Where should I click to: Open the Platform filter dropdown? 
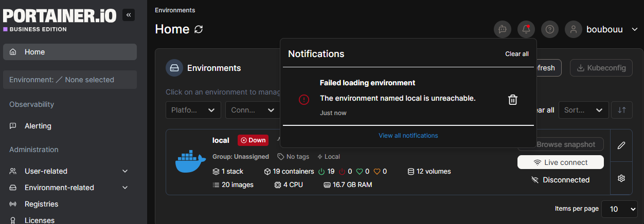pos(193,110)
